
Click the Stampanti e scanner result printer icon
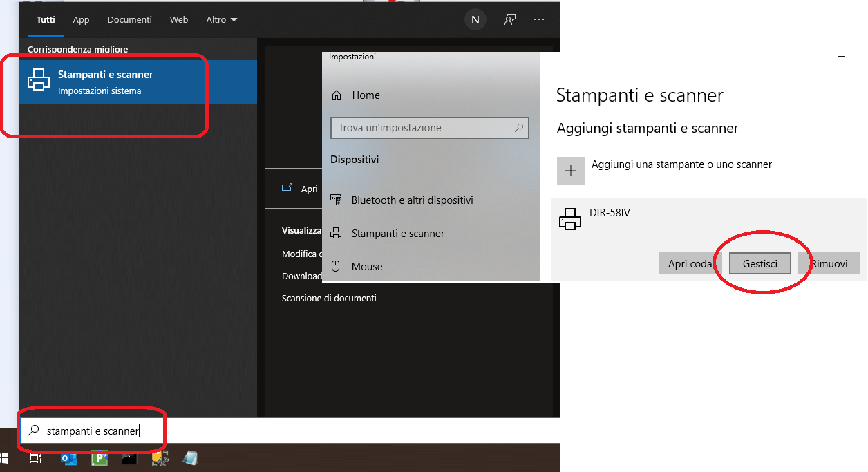[39, 81]
